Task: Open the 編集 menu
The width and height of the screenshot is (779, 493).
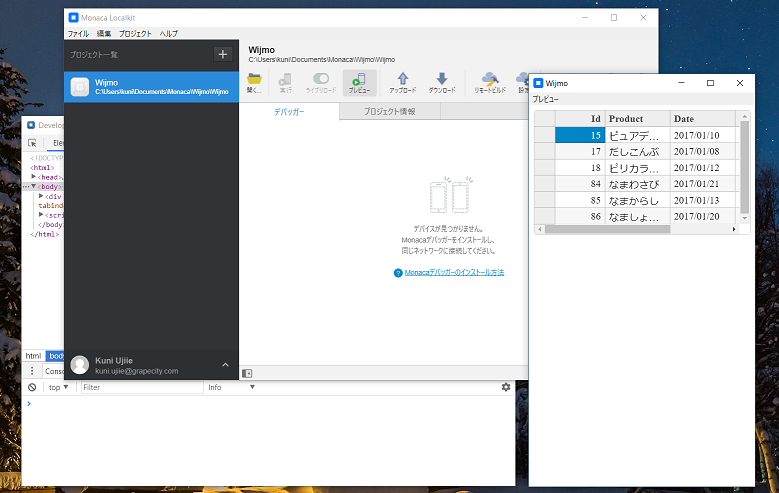Action: 104,34
